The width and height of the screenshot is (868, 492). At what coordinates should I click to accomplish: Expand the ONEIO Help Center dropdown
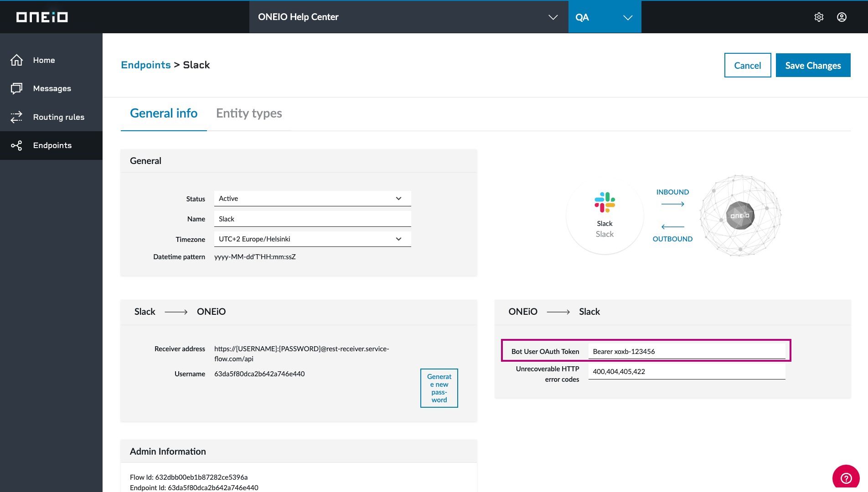click(x=408, y=17)
